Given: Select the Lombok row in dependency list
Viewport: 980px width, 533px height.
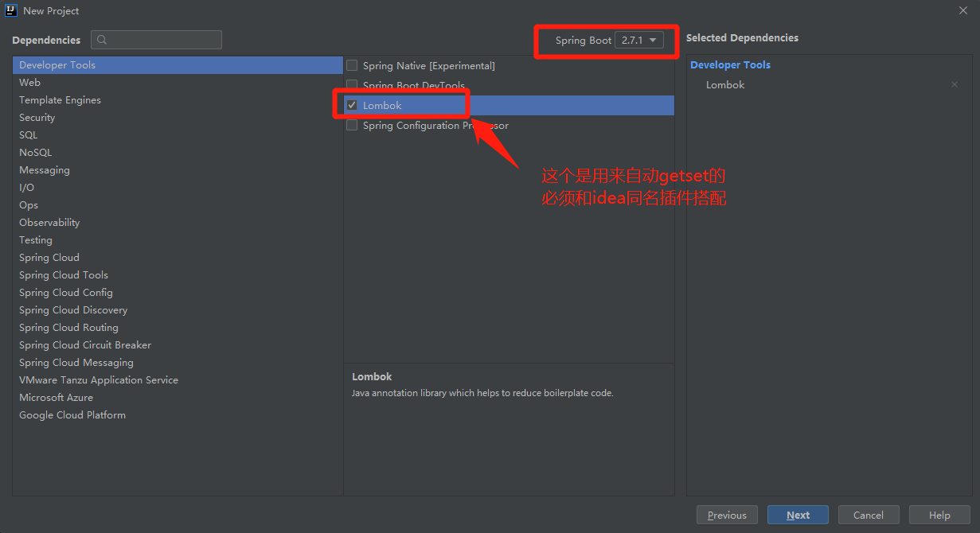Looking at the screenshot, I should pyautogui.click(x=509, y=105).
